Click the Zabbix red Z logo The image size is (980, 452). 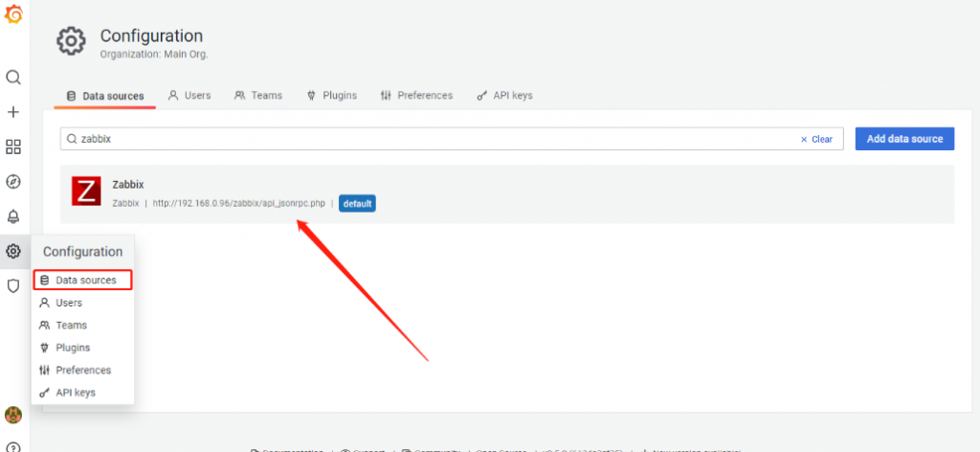[86, 191]
